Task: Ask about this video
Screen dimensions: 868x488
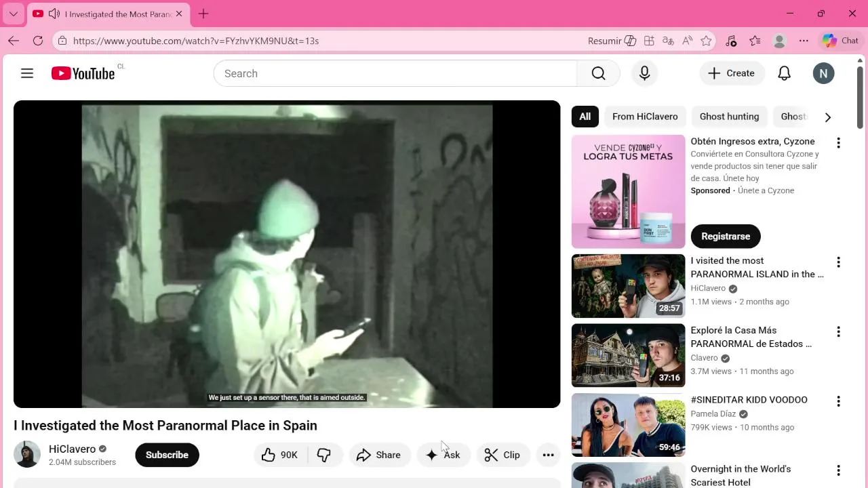Action: [x=443, y=455]
